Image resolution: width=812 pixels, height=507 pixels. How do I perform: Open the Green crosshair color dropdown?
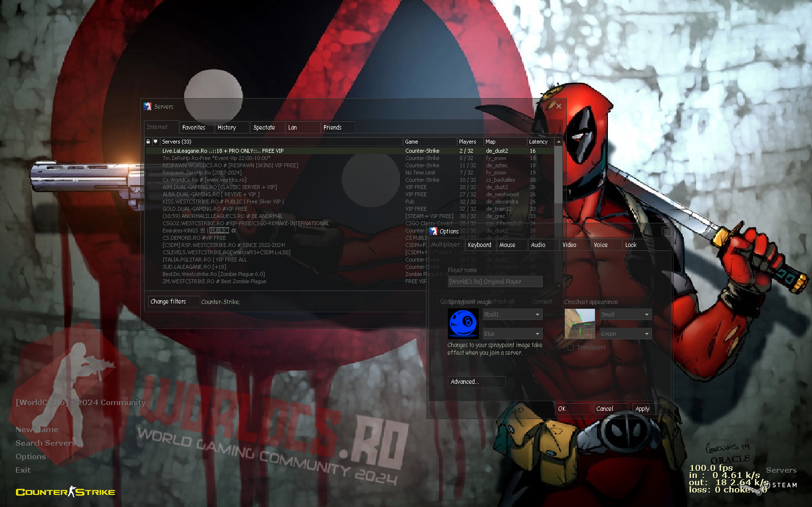[625, 333]
